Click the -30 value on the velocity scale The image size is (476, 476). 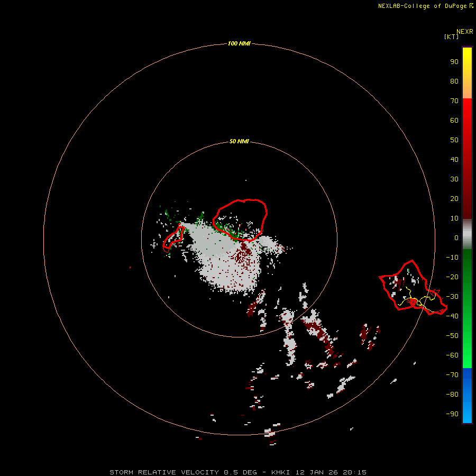pyautogui.click(x=452, y=297)
